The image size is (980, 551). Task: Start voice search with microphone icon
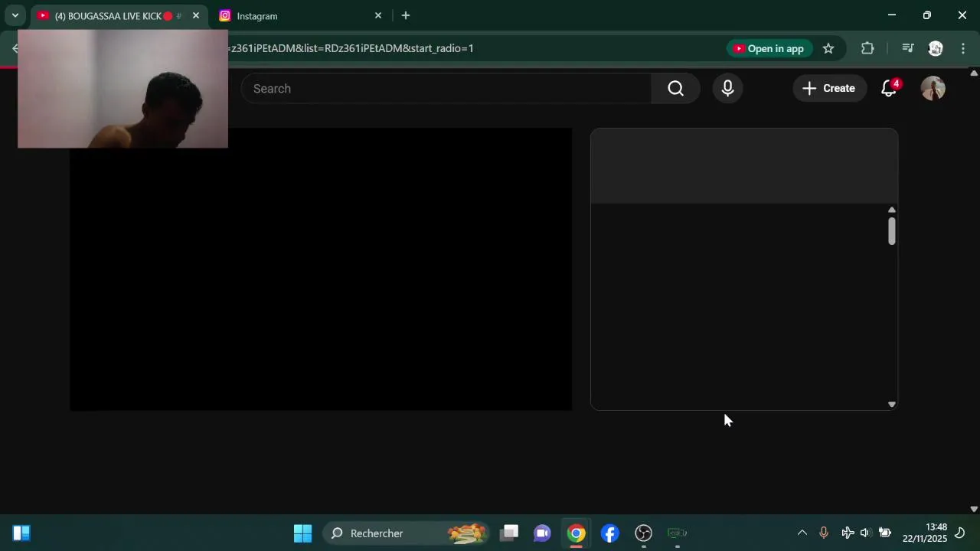click(727, 89)
